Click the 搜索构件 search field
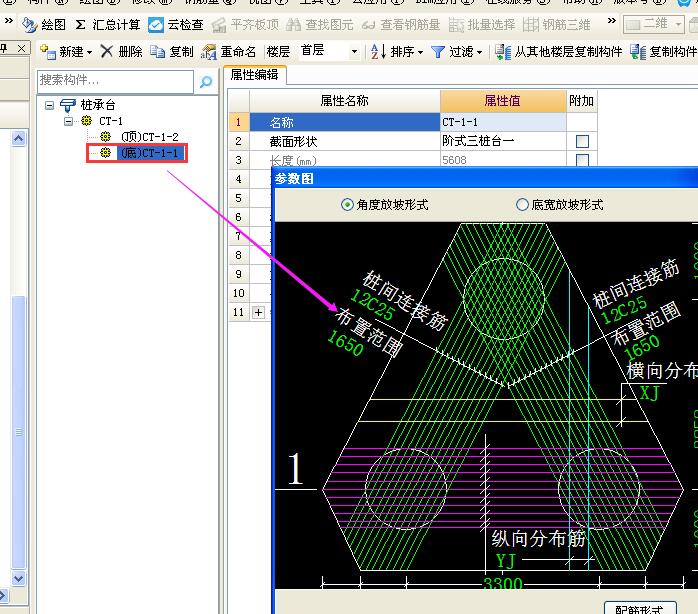 pos(115,81)
